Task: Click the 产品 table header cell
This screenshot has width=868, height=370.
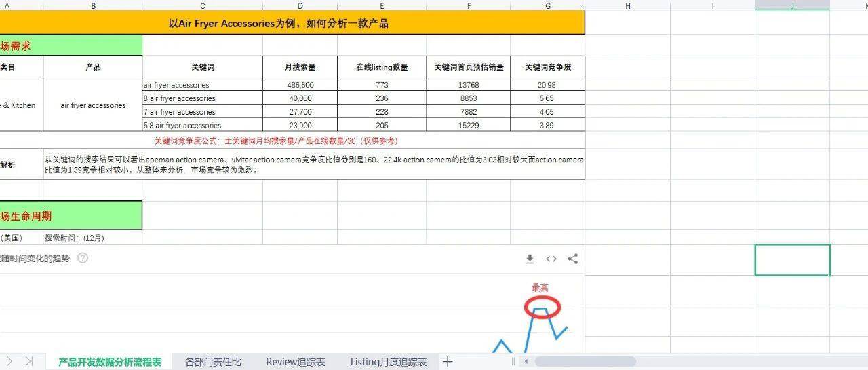Action: coord(93,67)
